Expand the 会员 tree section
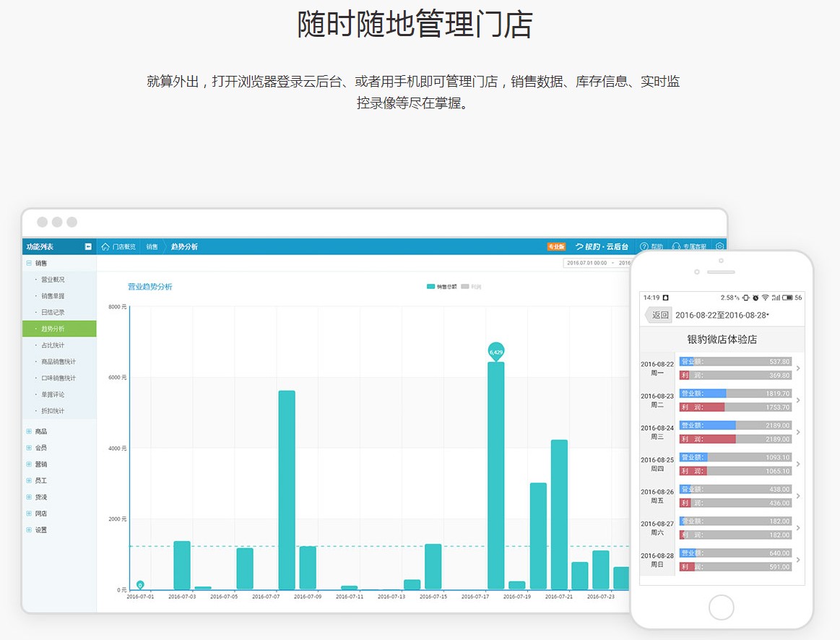The height and width of the screenshot is (640, 840). tap(29, 448)
